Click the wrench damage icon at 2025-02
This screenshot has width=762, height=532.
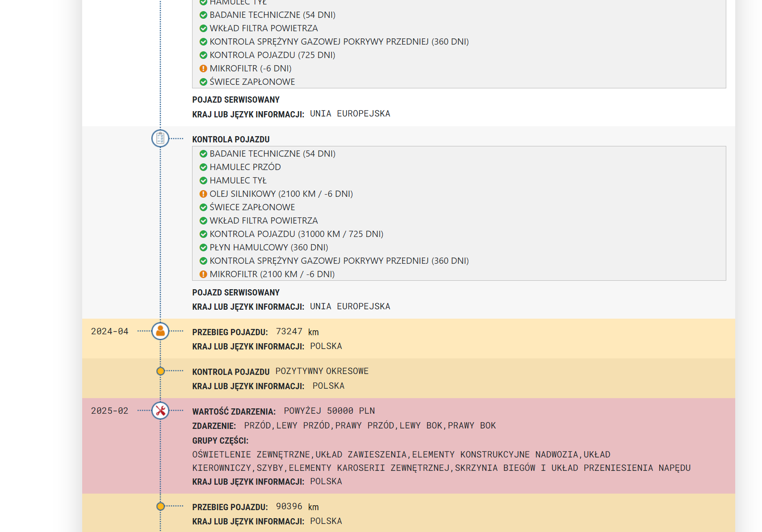coord(160,411)
